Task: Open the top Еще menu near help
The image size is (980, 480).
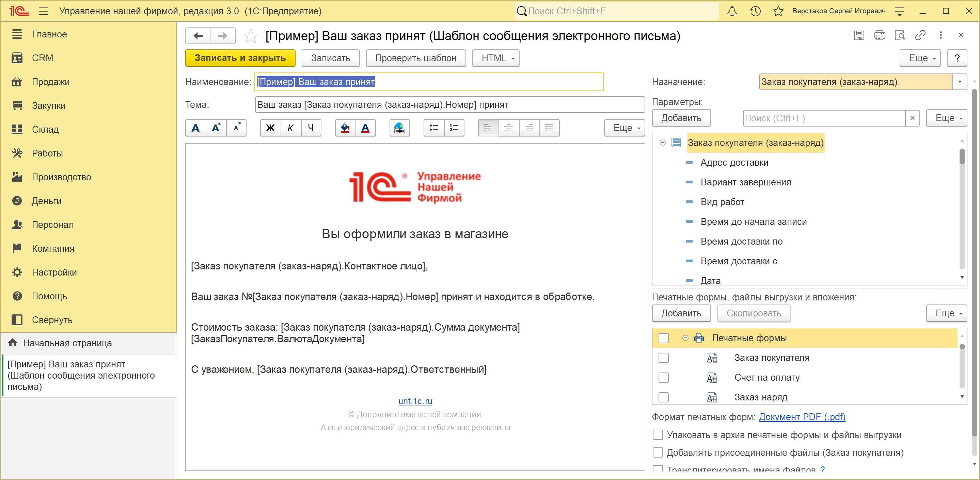Action: coord(920,58)
